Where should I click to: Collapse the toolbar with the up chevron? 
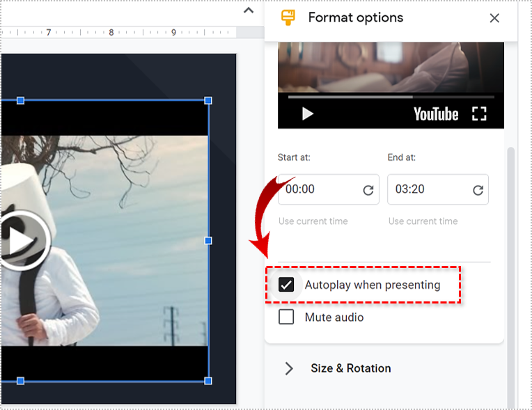tap(249, 10)
